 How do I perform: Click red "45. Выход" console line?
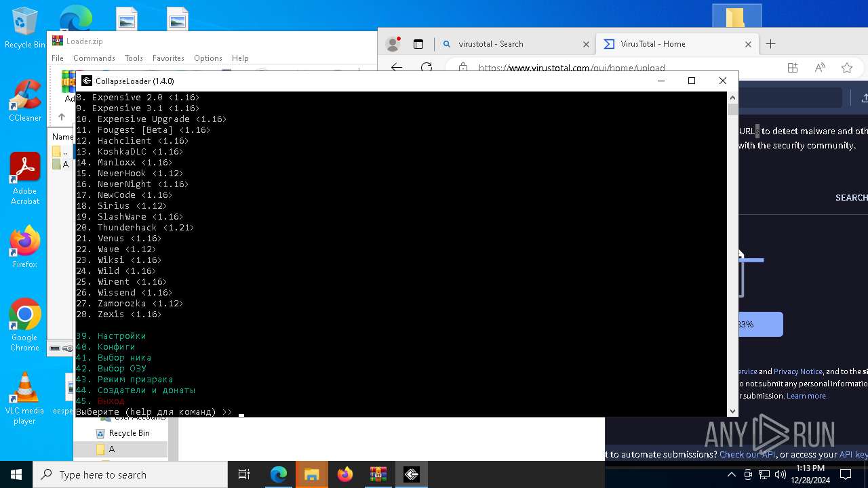point(100,401)
